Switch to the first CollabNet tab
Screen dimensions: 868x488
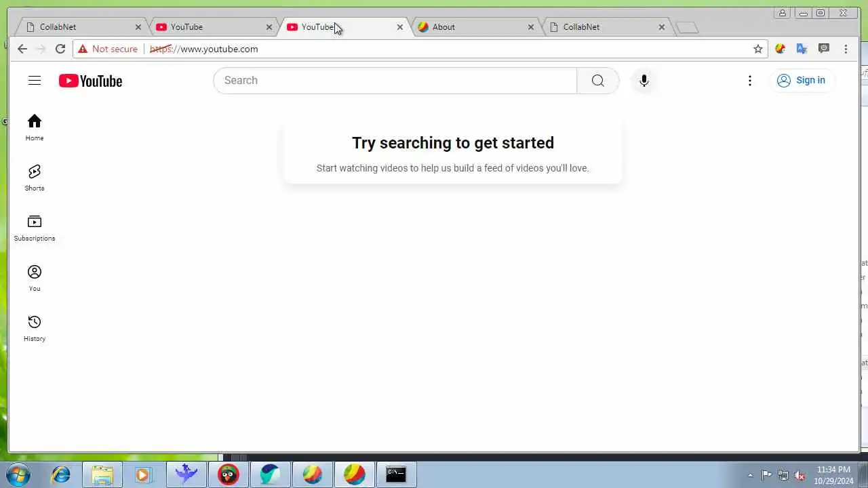coord(81,27)
